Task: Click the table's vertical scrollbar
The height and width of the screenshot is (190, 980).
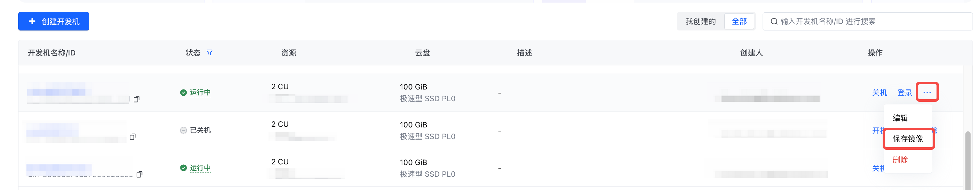Action: point(967,160)
